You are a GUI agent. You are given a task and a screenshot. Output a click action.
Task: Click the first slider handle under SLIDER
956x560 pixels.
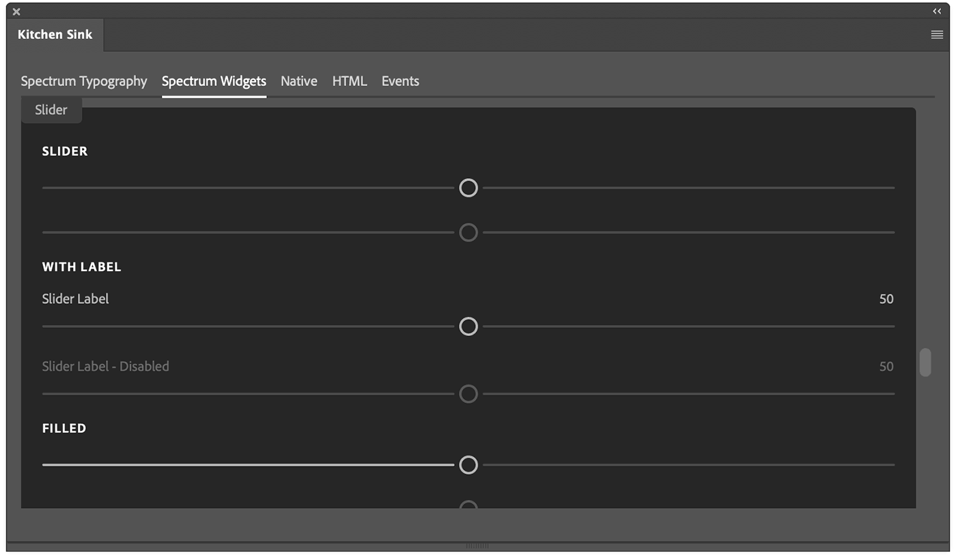[468, 188]
